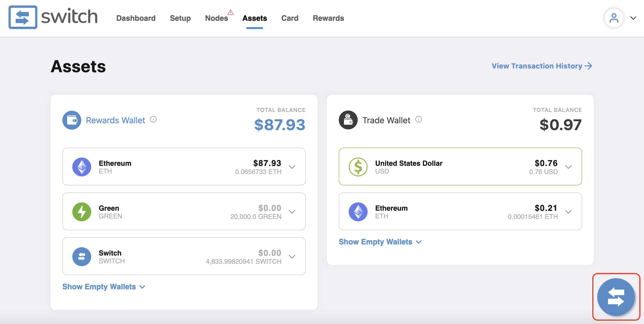
Task: Switch to the Nodes tab
Action: point(216,18)
